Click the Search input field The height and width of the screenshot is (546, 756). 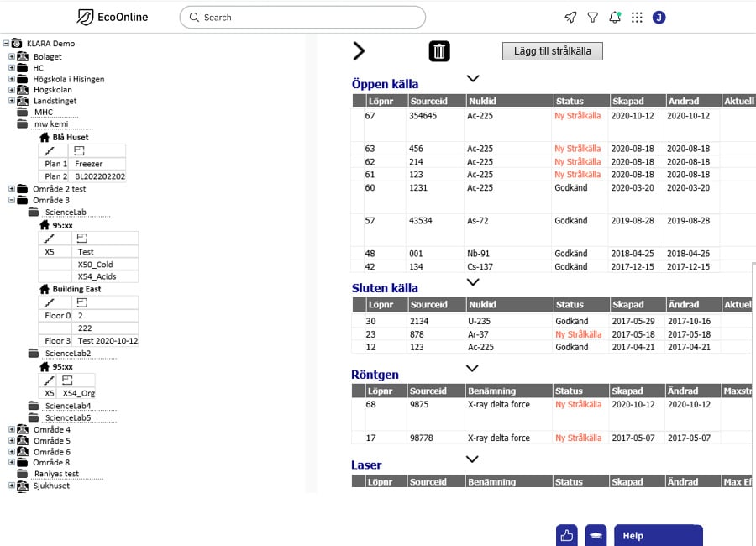coord(302,18)
